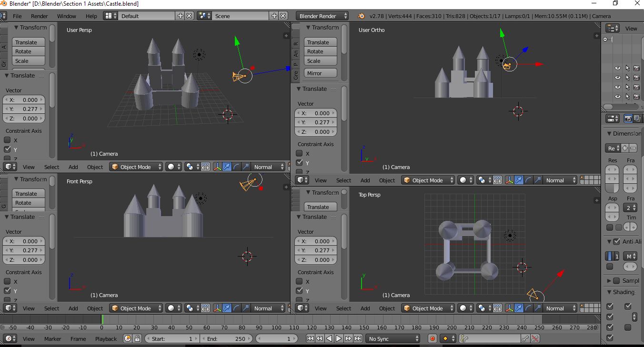Click the Mirror button in User Ortho toolbar

[320, 73]
